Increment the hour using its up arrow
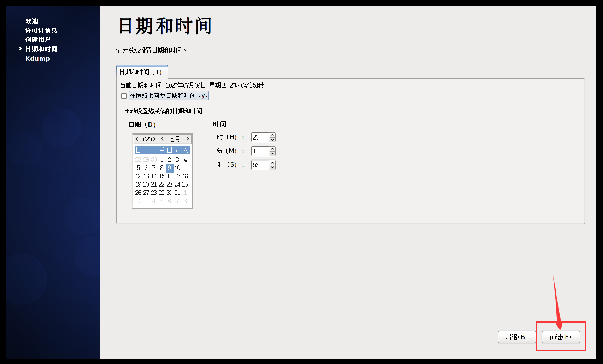 [x=272, y=135]
